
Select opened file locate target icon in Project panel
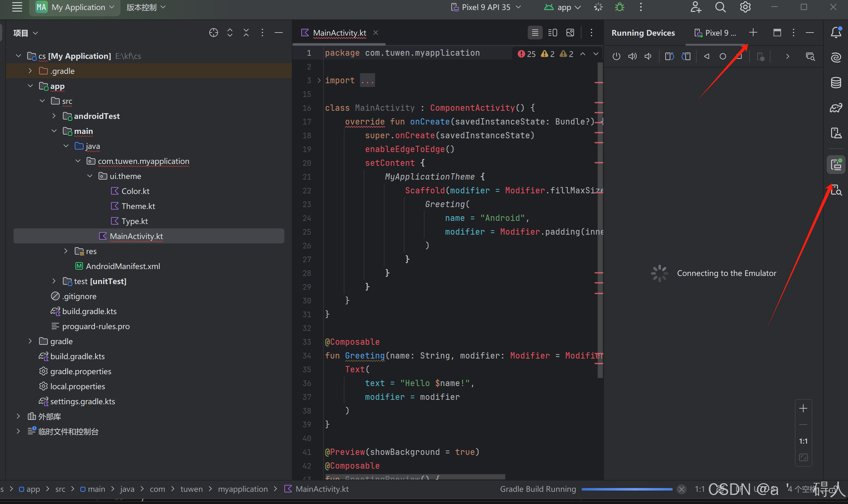pos(214,33)
